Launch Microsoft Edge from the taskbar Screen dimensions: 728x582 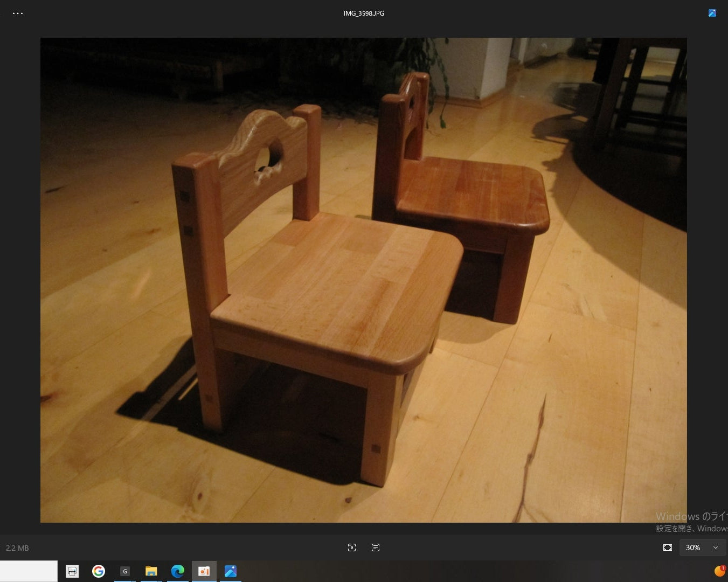pos(177,571)
